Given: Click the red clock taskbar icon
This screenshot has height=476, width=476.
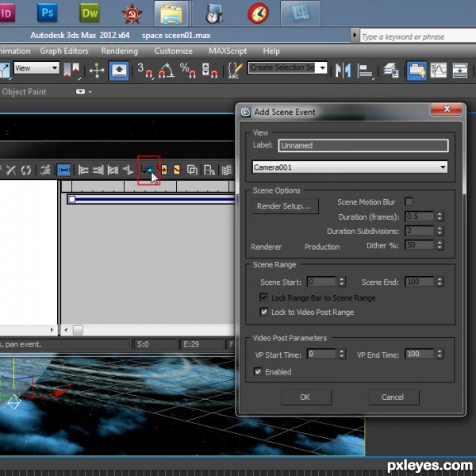Looking at the screenshot, I should [x=258, y=13].
